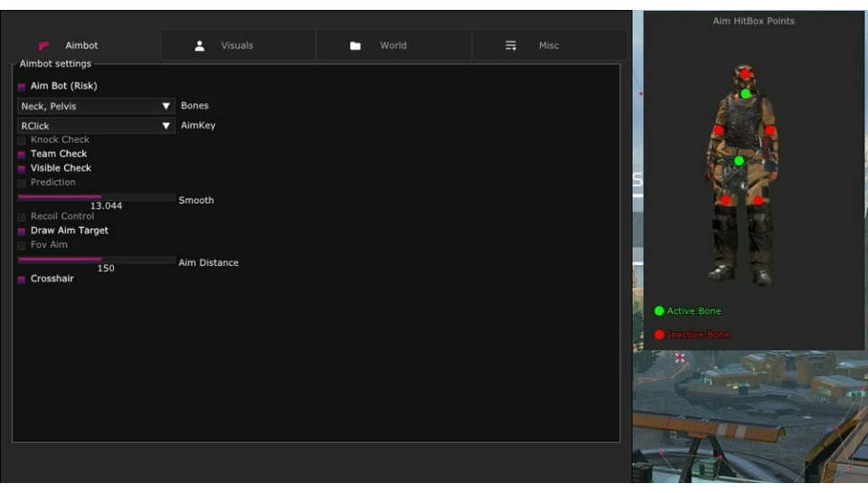The height and width of the screenshot is (493, 868).
Task: Click the arrow of the Bones dropdown
Action: pos(165,106)
